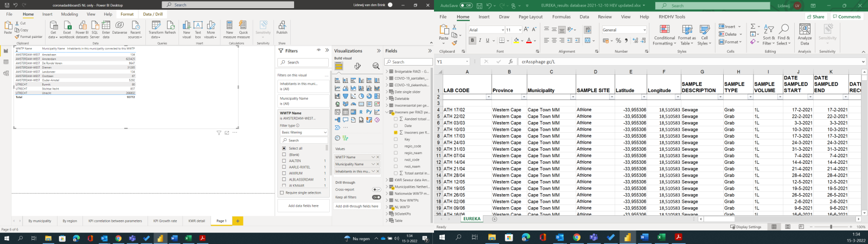
Task: Click Add data fields here in Filters
Action: point(303,206)
